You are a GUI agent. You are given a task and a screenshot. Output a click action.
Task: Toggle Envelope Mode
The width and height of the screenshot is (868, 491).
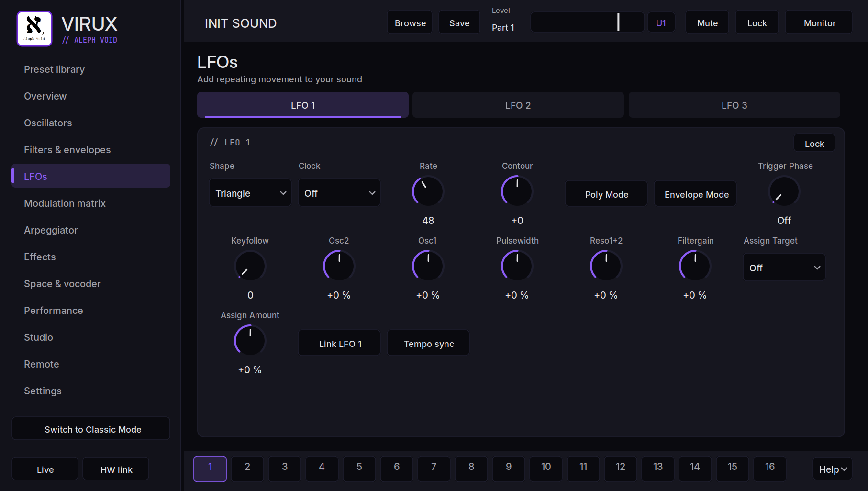(695, 194)
